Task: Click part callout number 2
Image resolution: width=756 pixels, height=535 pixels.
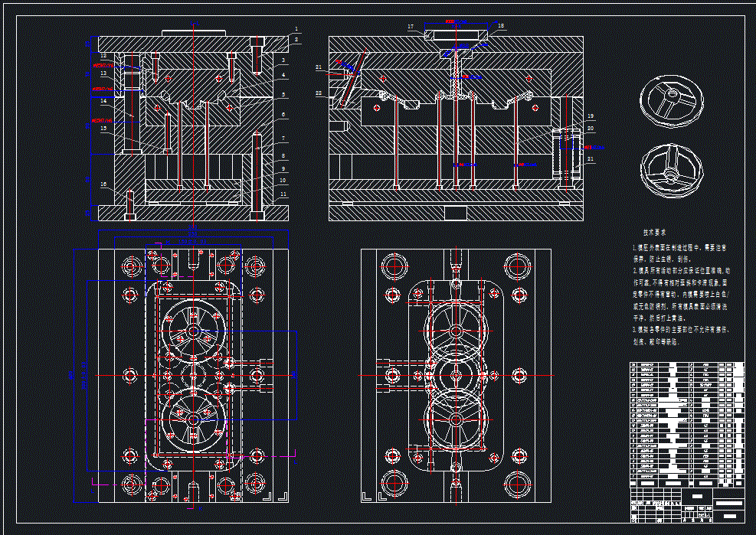Action: (296, 40)
